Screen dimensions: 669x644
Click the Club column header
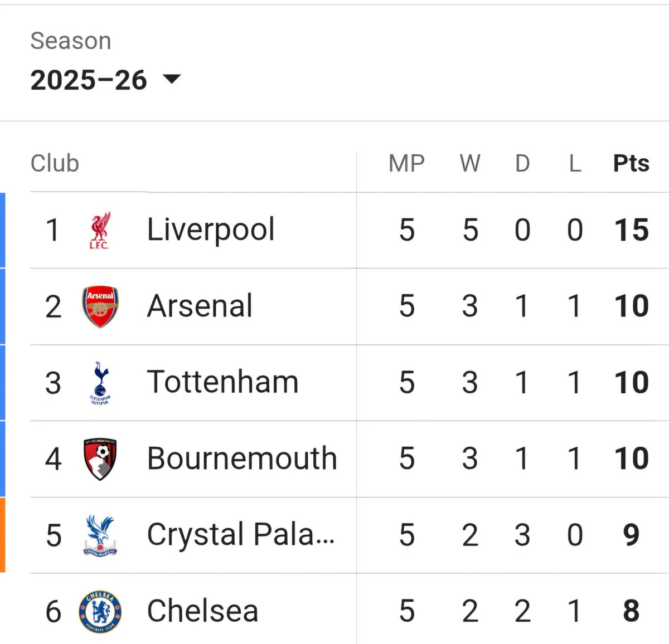55,163
